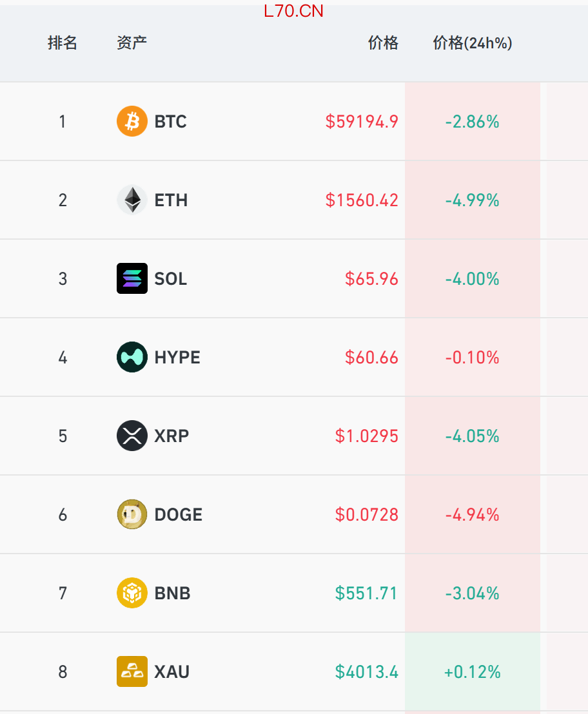Click the HYPE -0.10% change cell
The image size is (588, 714).
tap(473, 358)
